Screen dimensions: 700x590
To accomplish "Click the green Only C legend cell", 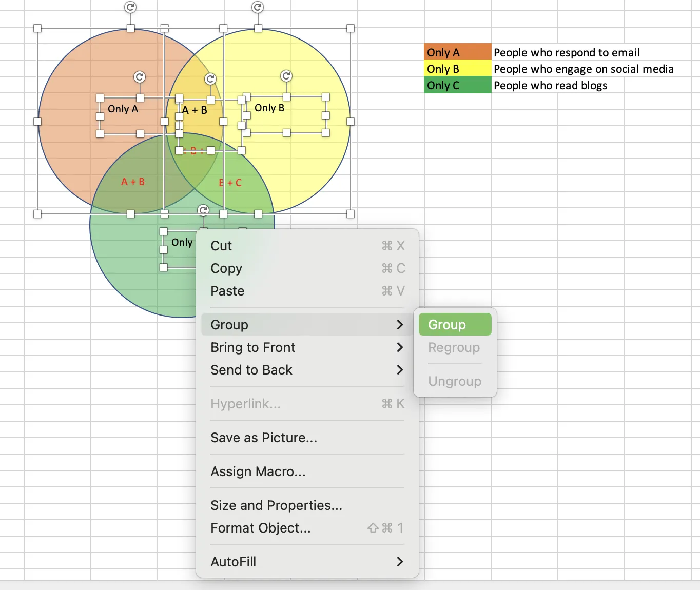I will tap(458, 85).
